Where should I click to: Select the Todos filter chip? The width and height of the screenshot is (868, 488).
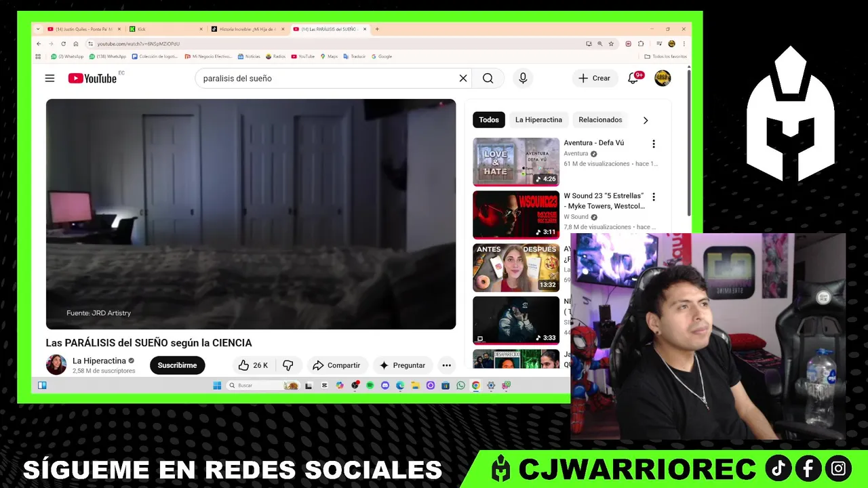[489, 120]
